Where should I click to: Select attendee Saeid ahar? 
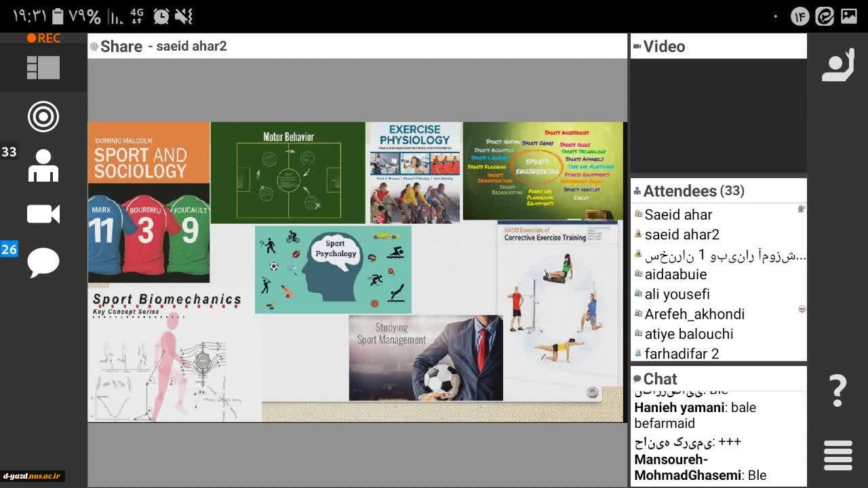coord(678,215)
